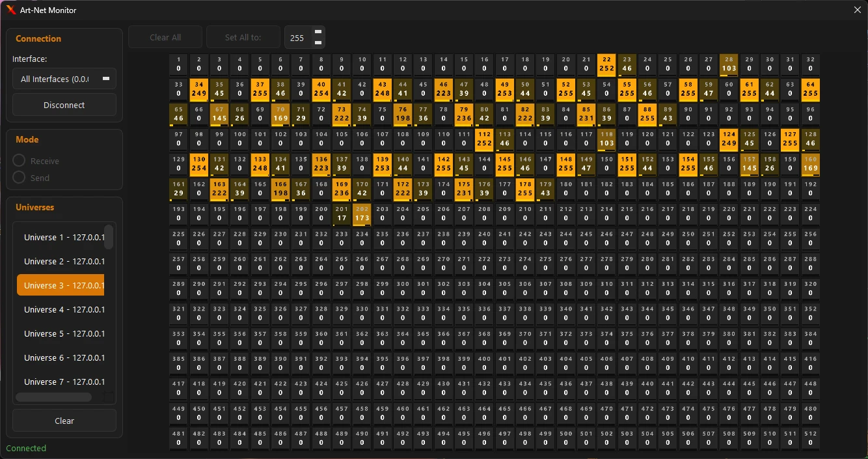Select Universe 7 in the list

coord(61,382)
